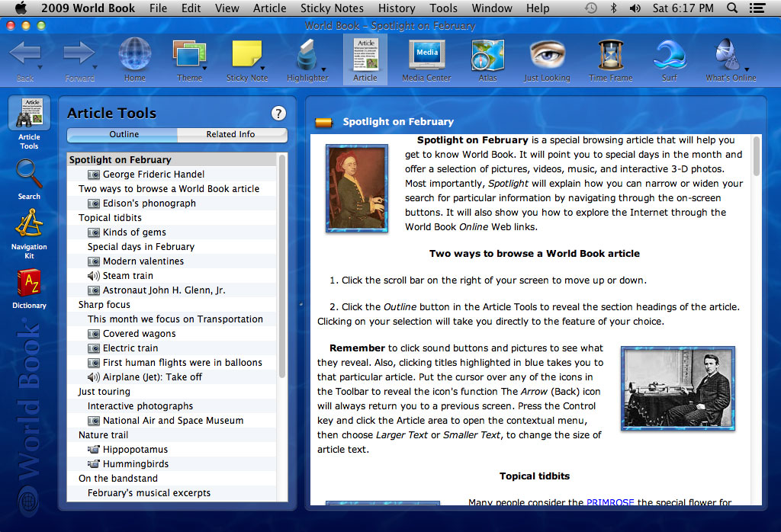The image size is (781, 532).
Task: Click the Back arrow toolbar icon
Action: pyautogui.click(x=25, y=53)
